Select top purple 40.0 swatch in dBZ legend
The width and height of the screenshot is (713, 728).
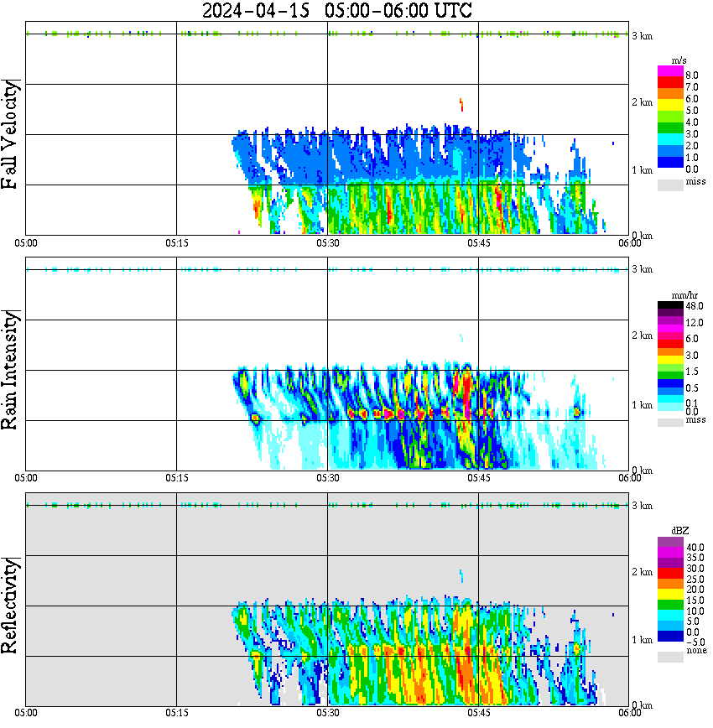pos(670,543)
